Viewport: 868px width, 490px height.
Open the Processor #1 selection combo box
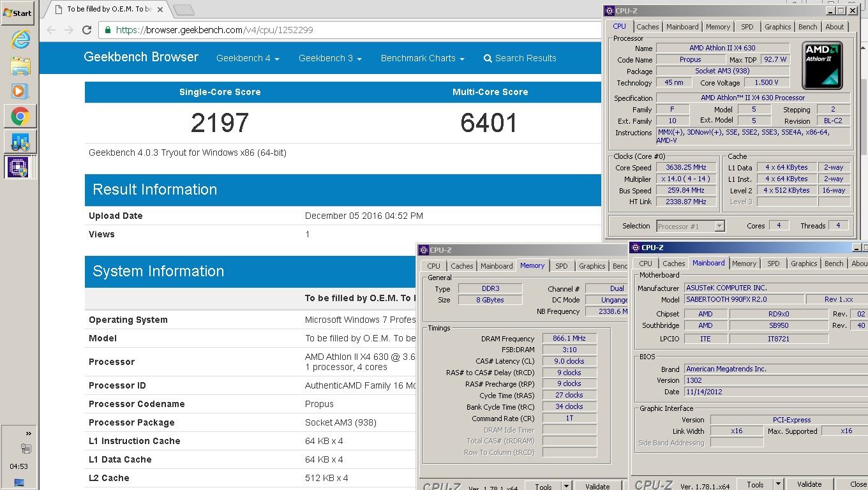click(691, 226)
